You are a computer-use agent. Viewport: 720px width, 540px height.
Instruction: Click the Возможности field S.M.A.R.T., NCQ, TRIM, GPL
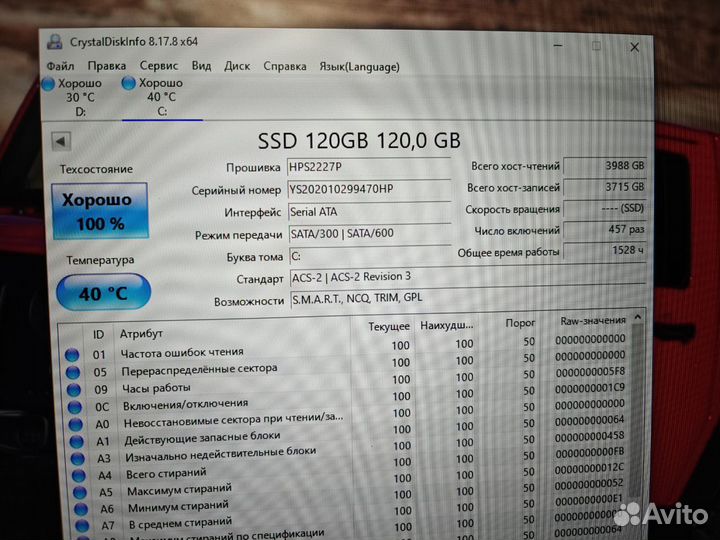pyautogui.click(x=468, y=299)
